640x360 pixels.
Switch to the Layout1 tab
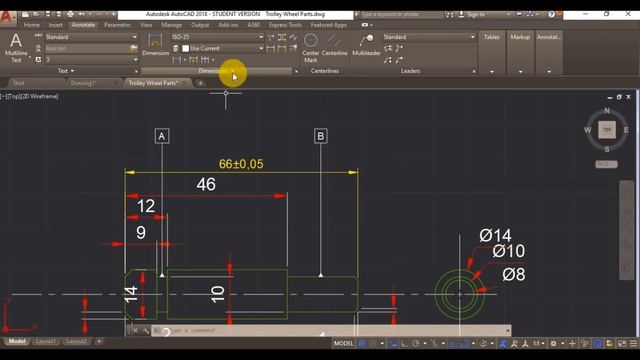click(x=46, y=341)
